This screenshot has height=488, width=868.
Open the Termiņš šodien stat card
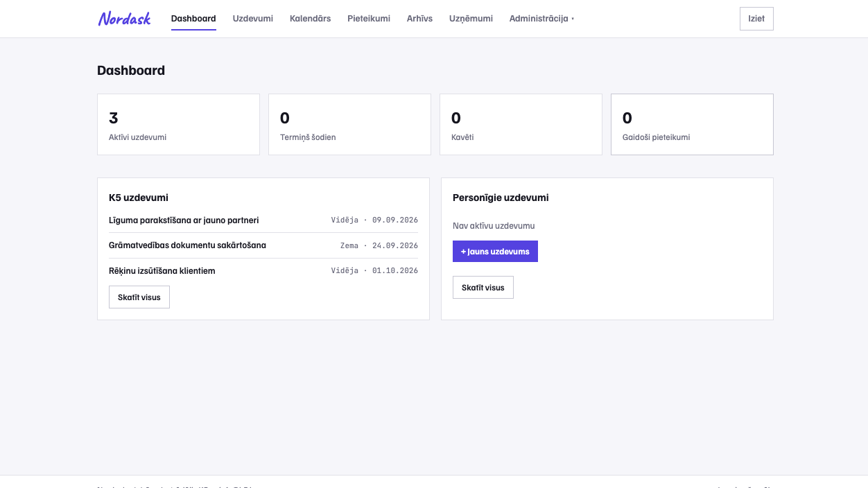tap(349, 124)
